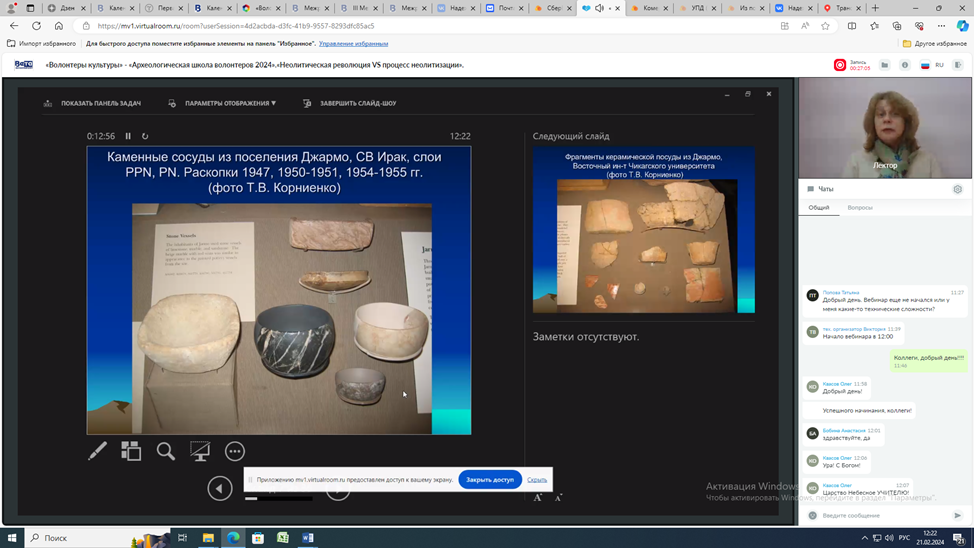Restart the presentation timer
Image resolution: width=974 pixels, height=548 pixels.
145,136
